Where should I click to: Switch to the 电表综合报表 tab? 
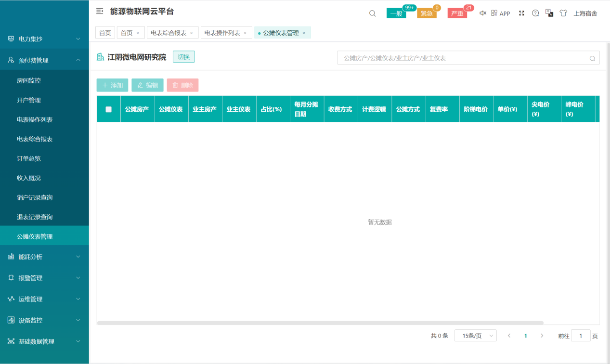click(169, 33)
